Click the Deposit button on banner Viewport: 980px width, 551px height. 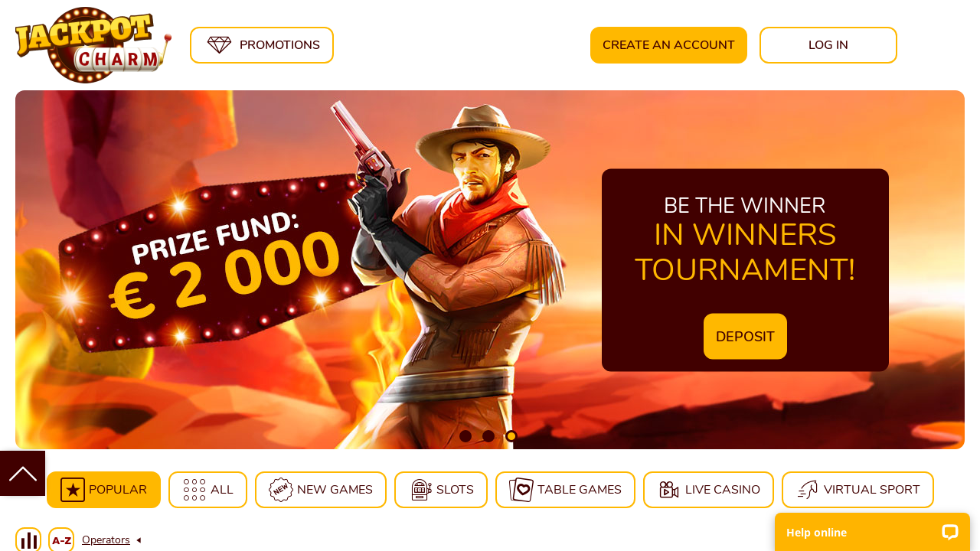point(745,336)
